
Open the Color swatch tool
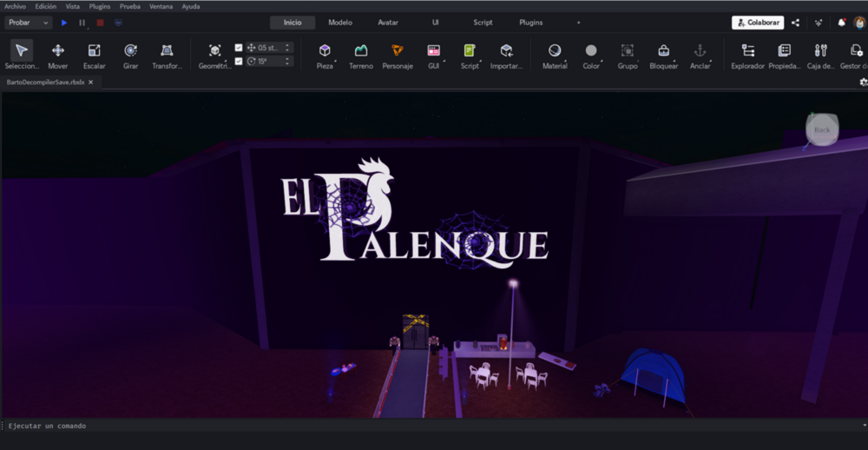(x=591, y=50)
